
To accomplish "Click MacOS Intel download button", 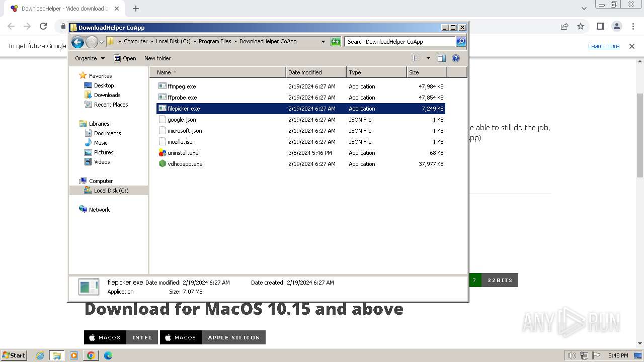I will [x=121, y=337].
